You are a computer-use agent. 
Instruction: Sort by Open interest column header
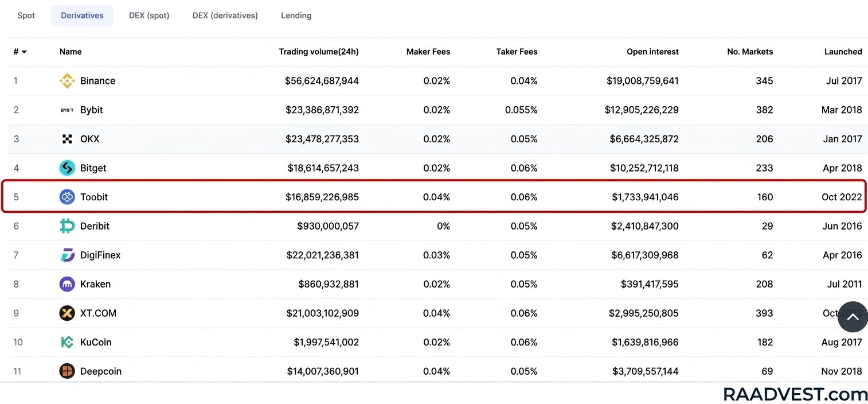pyautogui.click(x=652, y=52)
